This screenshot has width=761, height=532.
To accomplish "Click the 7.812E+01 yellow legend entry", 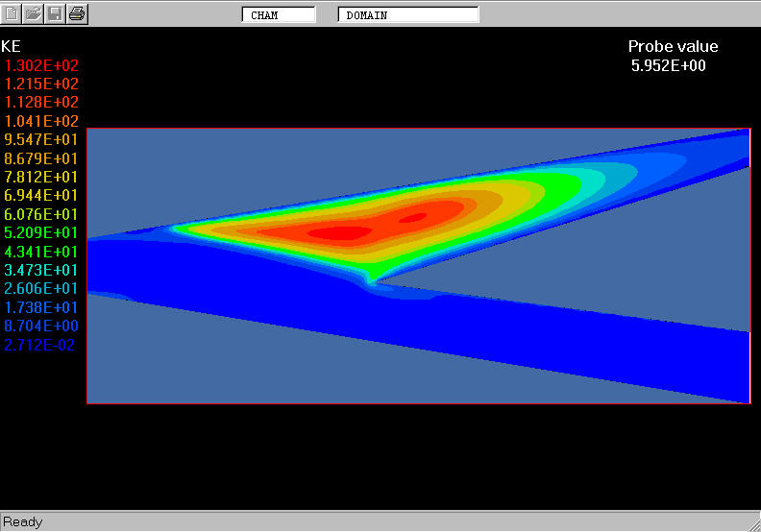I will click(42, 177).
